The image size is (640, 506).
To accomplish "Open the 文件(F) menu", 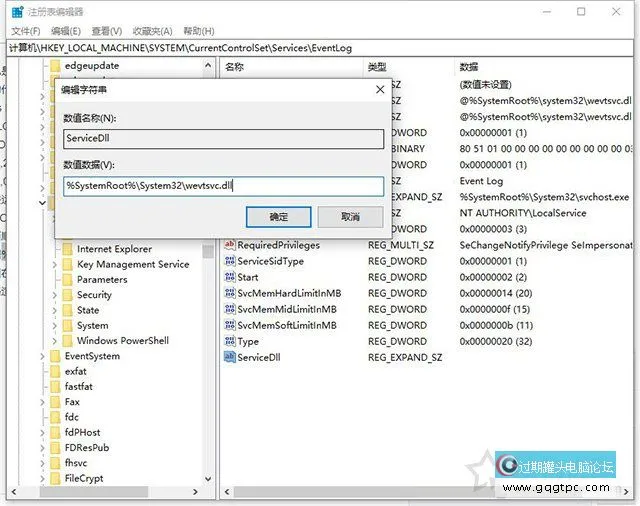I will point(25,31).
